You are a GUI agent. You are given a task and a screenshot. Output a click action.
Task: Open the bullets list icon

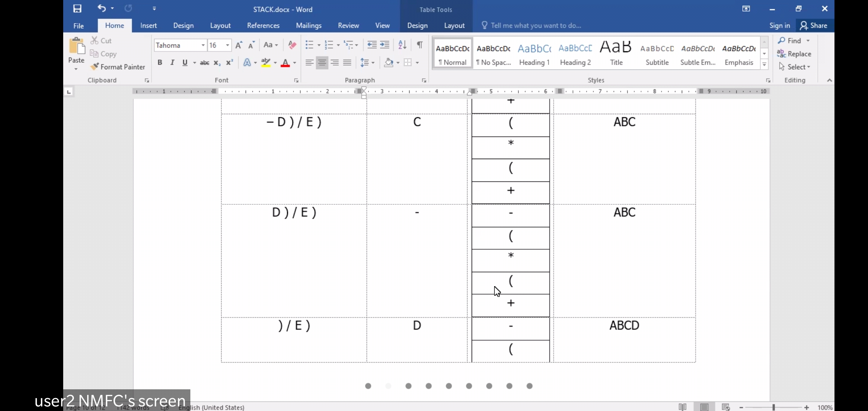coord(309,45)
